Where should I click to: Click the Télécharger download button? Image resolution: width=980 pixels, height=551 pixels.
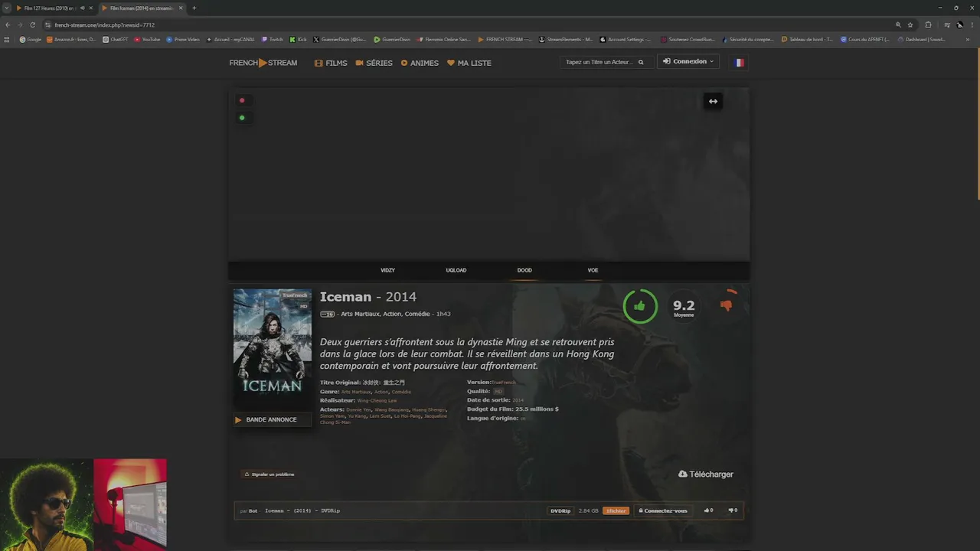(x=706, y=474)
